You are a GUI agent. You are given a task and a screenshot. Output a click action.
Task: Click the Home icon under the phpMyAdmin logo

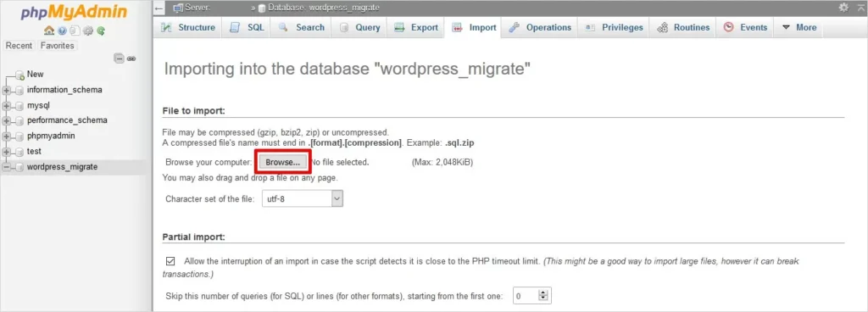point(48,31)
